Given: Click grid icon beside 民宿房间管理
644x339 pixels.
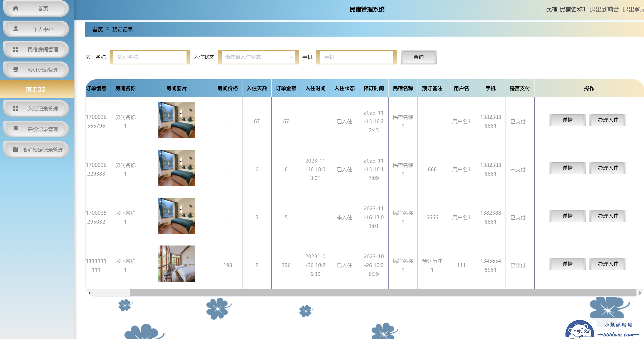Looking at the screenshot, I should [x=16, y=49].
